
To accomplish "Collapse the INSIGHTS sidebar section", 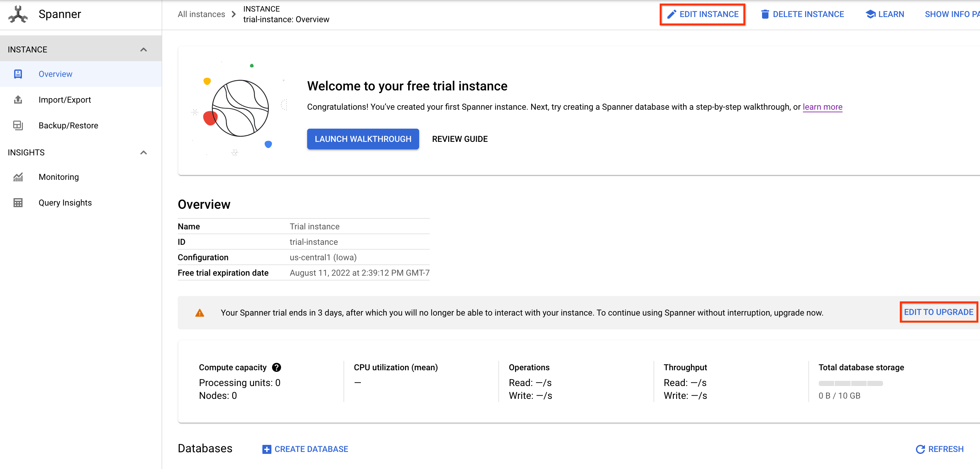I will pyautogui.click(x=144, y=152).
